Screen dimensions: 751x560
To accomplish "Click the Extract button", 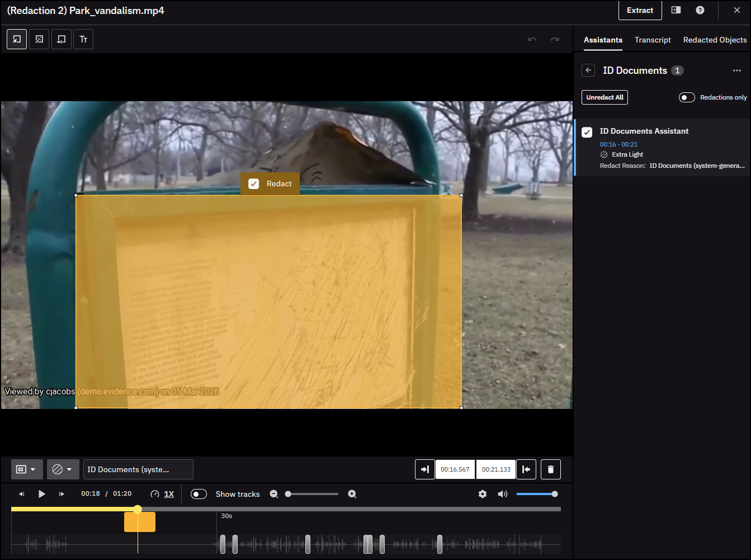I will coord(640,10).
